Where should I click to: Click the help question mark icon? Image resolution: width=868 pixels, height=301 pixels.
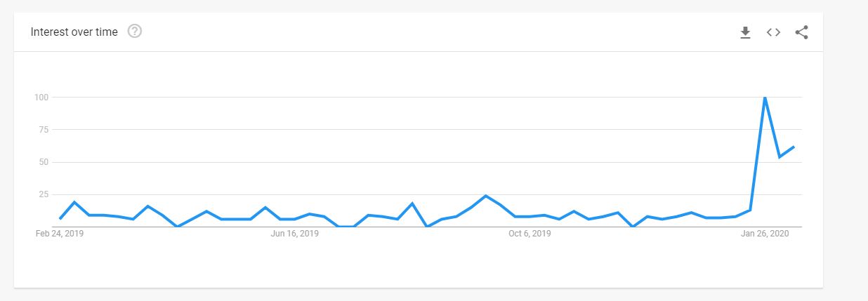pyautogui.click(x=135, y=32)
